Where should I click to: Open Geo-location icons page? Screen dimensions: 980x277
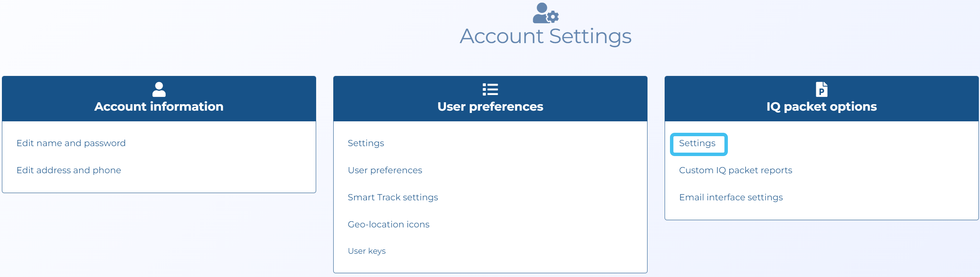[388, 224]
